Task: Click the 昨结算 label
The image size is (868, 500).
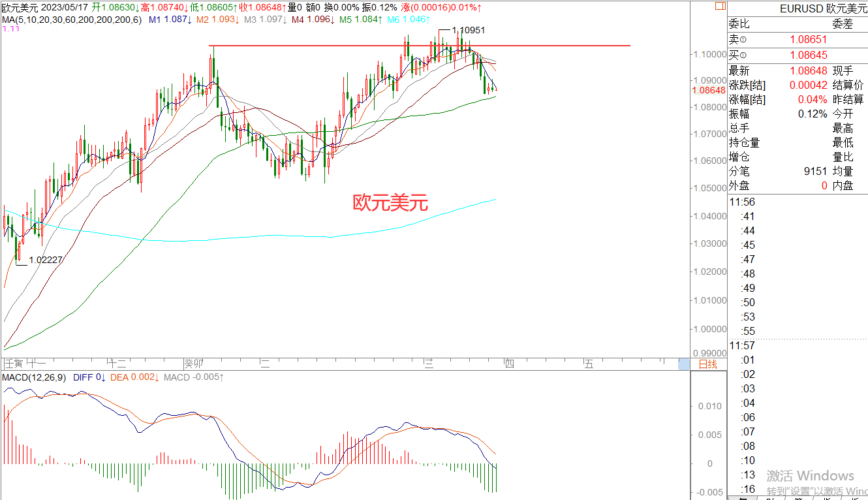Action: tap(848, 99)
